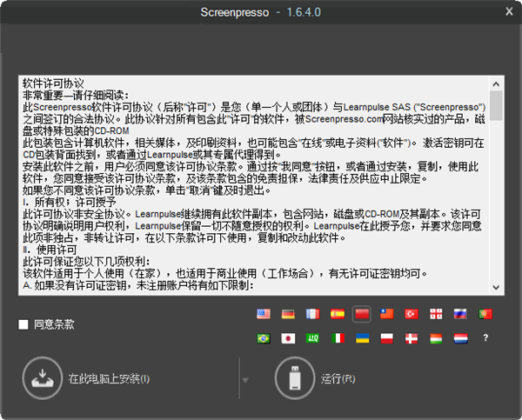The height and width of the screenshot is (420, 522).
Task: Click the license text scrollbar thumb
Action: [496, 105]
